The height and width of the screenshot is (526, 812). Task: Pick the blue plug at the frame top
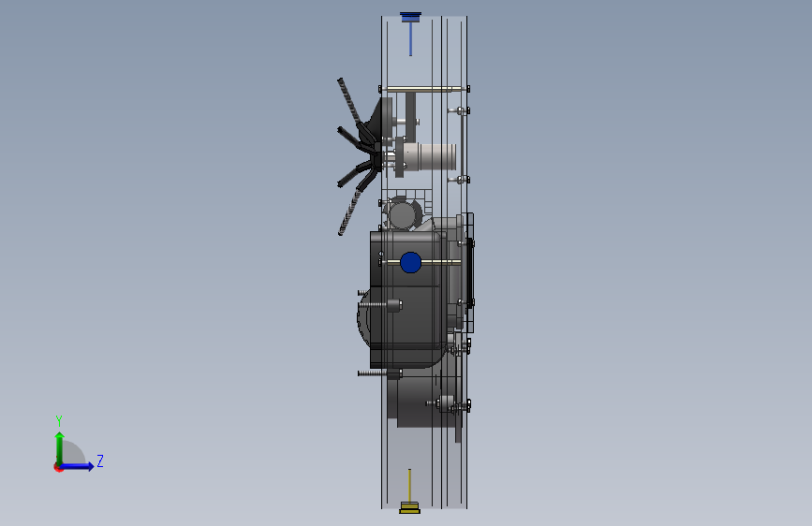410,18
